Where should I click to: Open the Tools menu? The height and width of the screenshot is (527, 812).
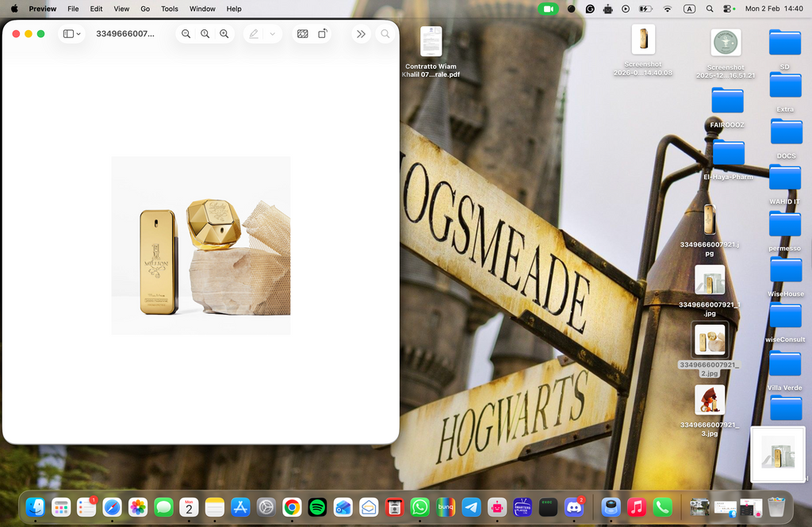tap(170, 9)
